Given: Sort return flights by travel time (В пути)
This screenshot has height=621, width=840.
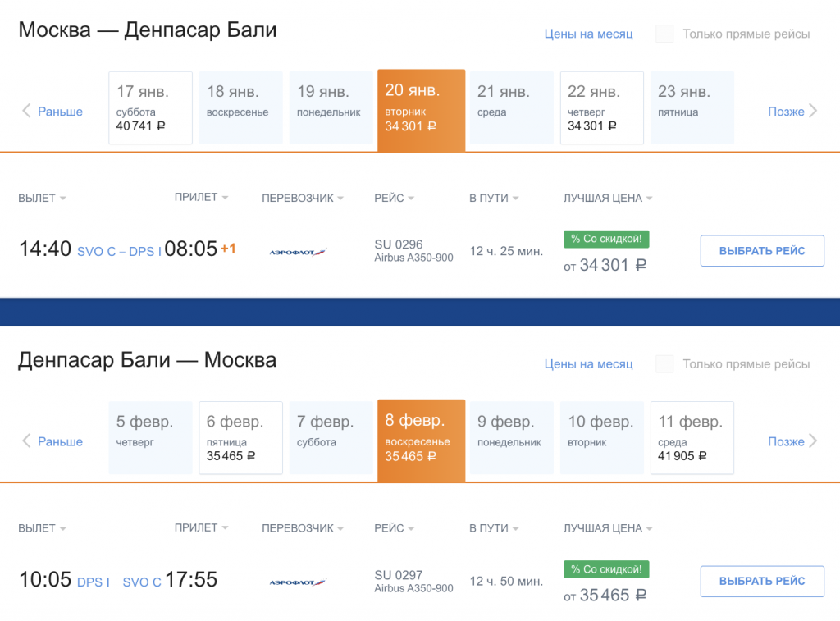Looking at the screenshot, I should point(494,528).
